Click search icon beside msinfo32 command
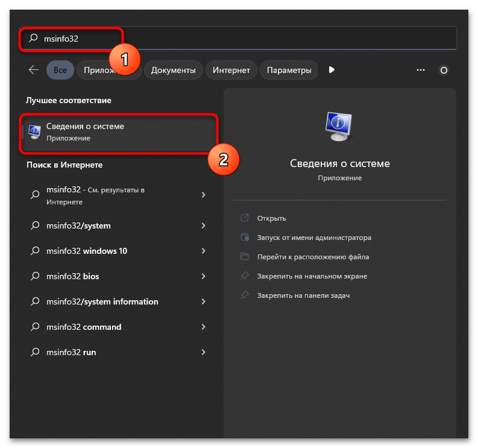 tap(35, 327)
